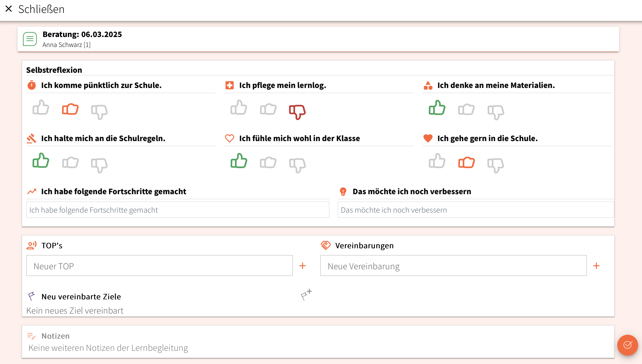Select thumbs up for 'Ich fühle mich wohl in der Klasse'
The height and width of the screenshot is (364, 642).
pyautogui.click(x=239, y=161)
